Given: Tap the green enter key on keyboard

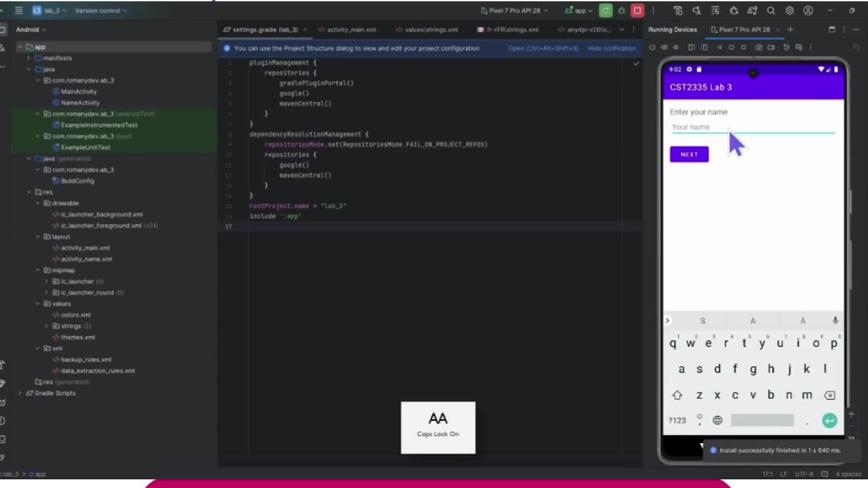Looking at the screenshot, I should coord(829,420).
